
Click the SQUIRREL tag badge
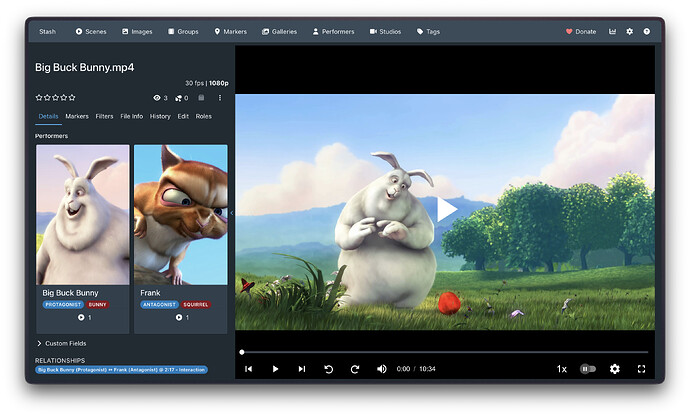point(196,305)
